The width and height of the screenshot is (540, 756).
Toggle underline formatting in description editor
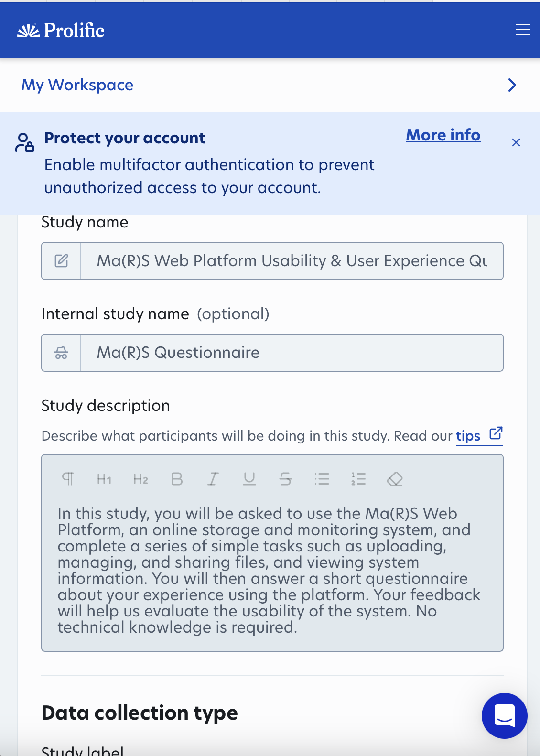click(249, 479)
